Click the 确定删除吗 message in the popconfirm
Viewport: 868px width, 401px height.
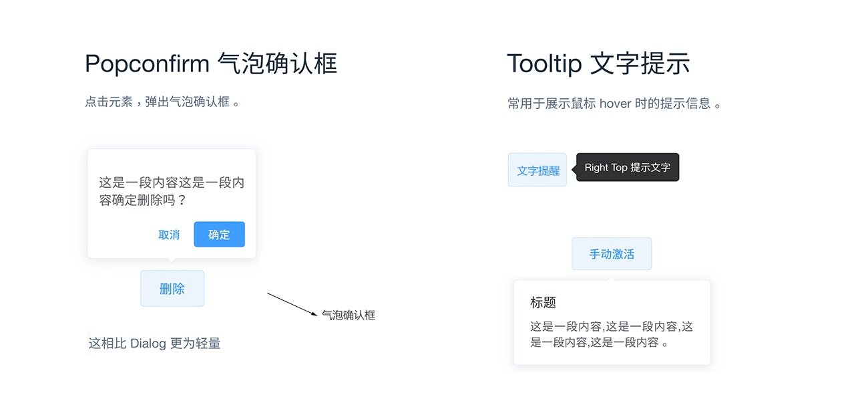(172, 191)
